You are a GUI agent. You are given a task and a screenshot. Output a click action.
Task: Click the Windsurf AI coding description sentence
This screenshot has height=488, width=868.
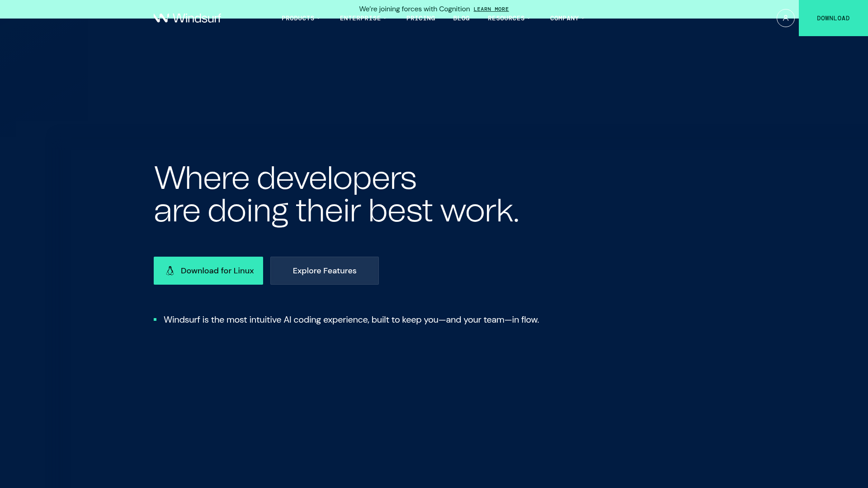coord(351,319)
